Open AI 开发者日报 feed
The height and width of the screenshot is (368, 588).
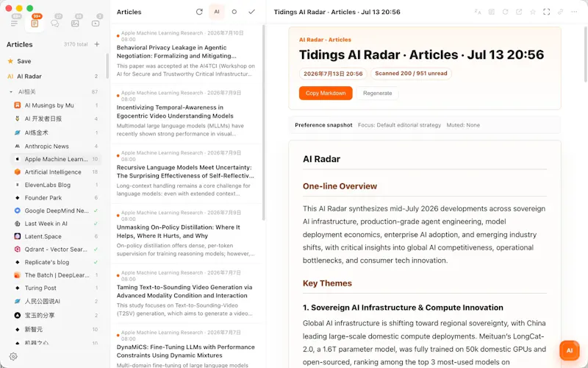56,118
